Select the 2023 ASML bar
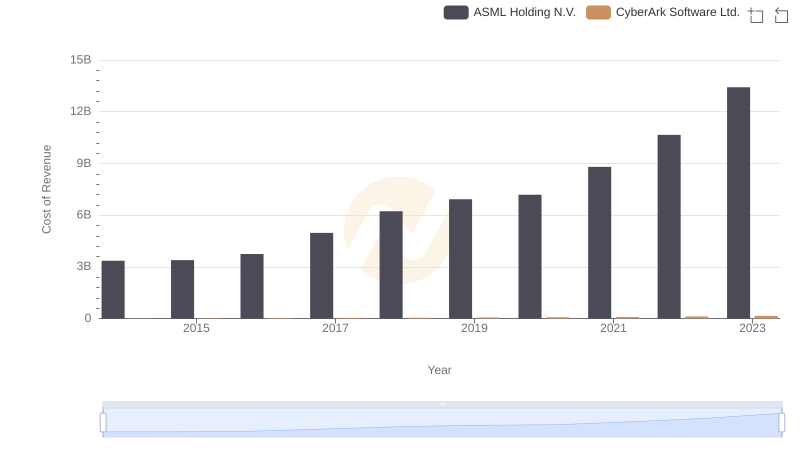The image size is (800, 461). tap(739, 203)
